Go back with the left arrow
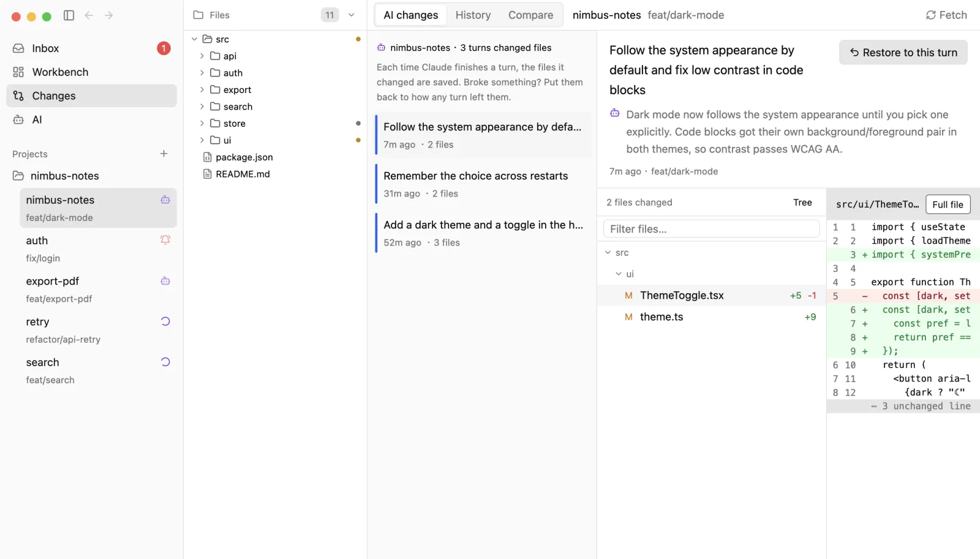980x559 pixels. [89, 15]
